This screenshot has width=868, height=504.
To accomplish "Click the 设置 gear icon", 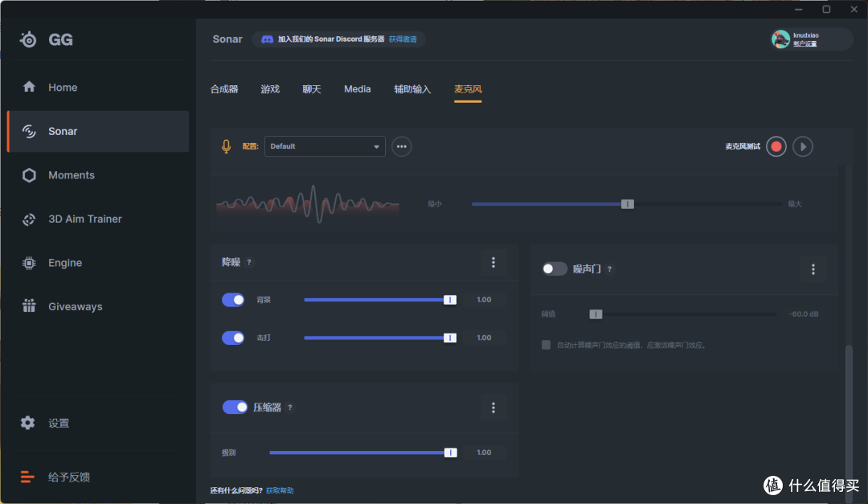I will pyautogui.click(x=27, y=423).
